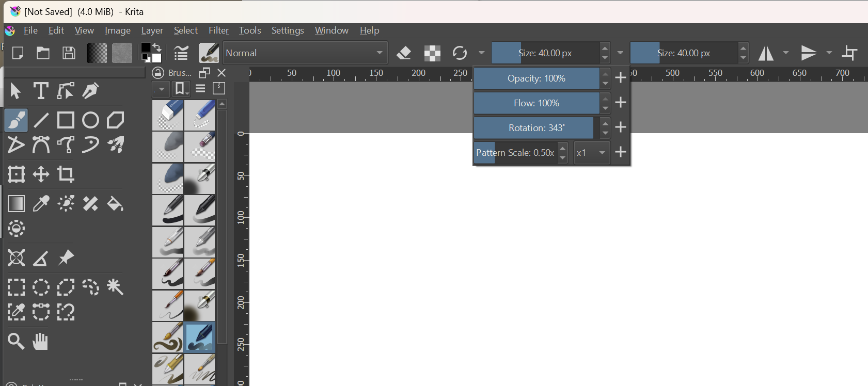Select the Bezier Curve tool
This screenshot has width=868, height=386.
41,145
